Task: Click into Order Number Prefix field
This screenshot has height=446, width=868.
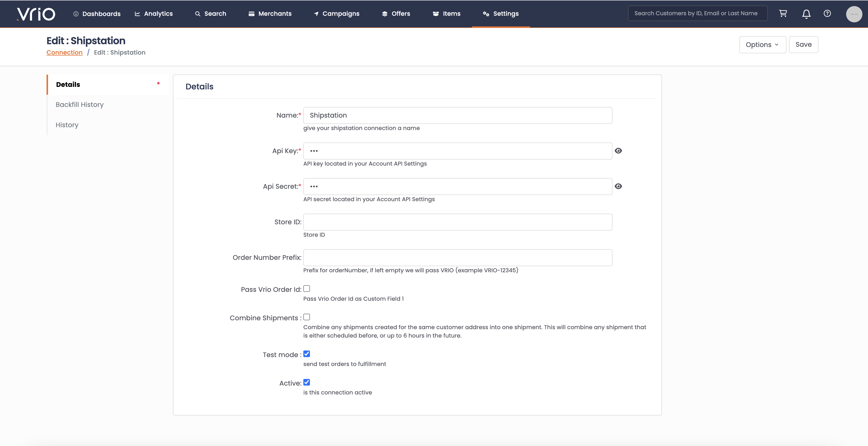Action: coord(458,258)
